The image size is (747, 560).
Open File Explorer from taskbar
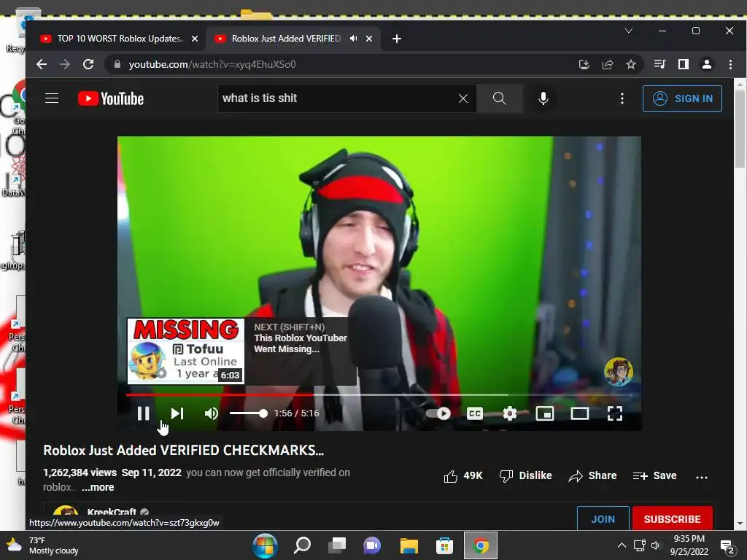[409, 545]
